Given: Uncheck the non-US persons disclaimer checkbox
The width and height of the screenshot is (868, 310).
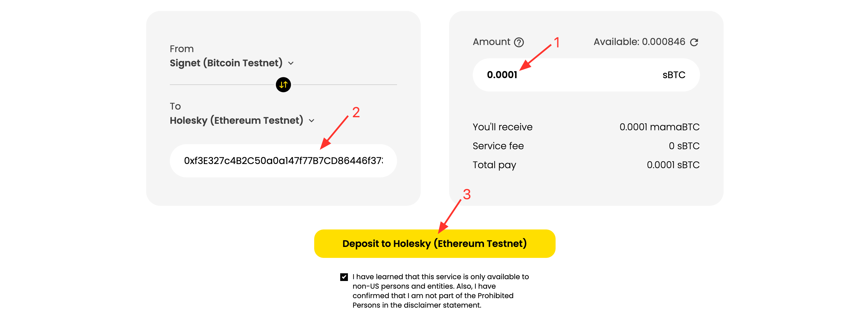Looking at the screenshot, I should click(344, 277).
